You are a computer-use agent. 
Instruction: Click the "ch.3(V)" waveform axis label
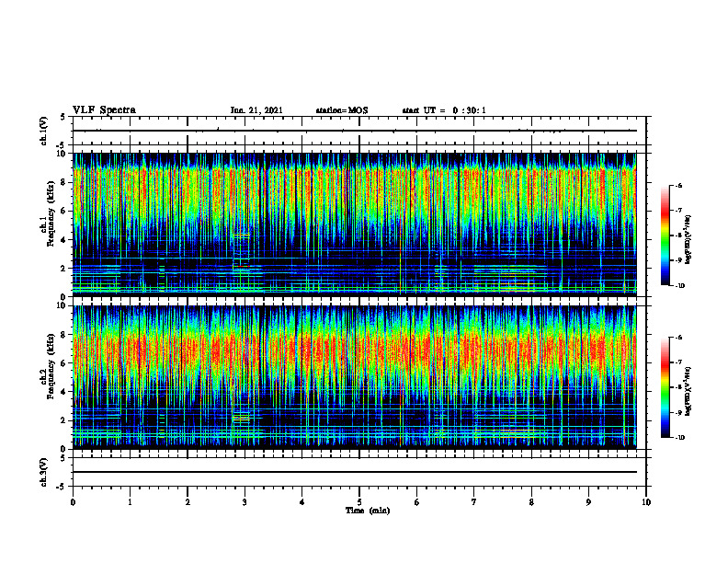click(44, 472)
